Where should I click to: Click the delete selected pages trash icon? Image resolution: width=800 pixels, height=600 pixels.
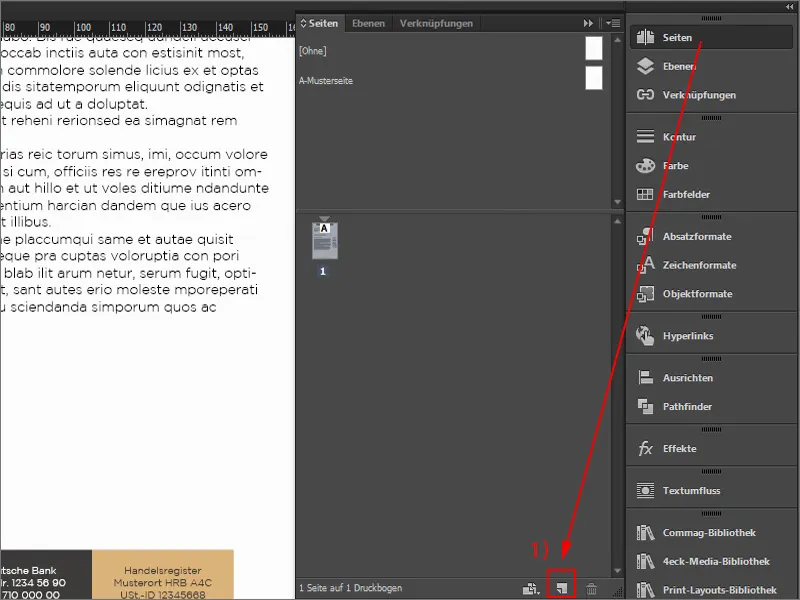[x=591, y=589]
